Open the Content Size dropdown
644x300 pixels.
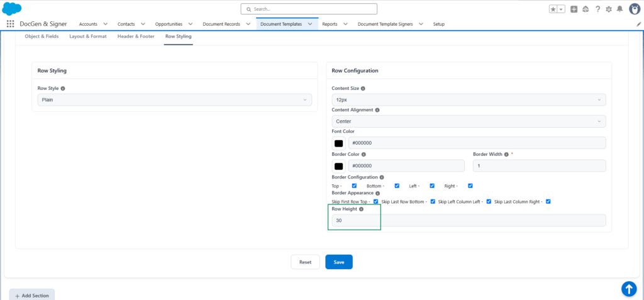pos(469,100)
